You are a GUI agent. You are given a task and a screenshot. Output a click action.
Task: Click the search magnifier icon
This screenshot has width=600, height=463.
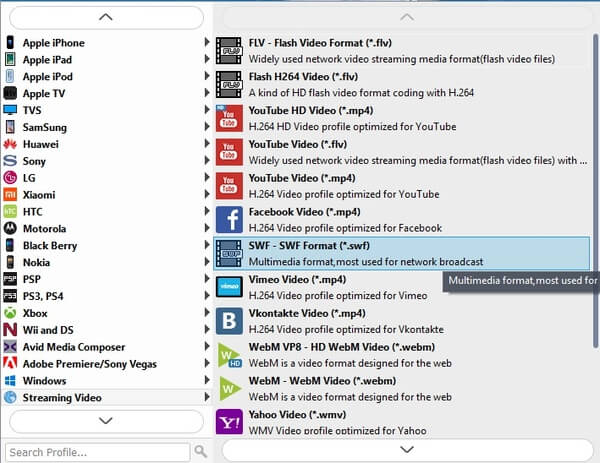(x=201, y=452)
